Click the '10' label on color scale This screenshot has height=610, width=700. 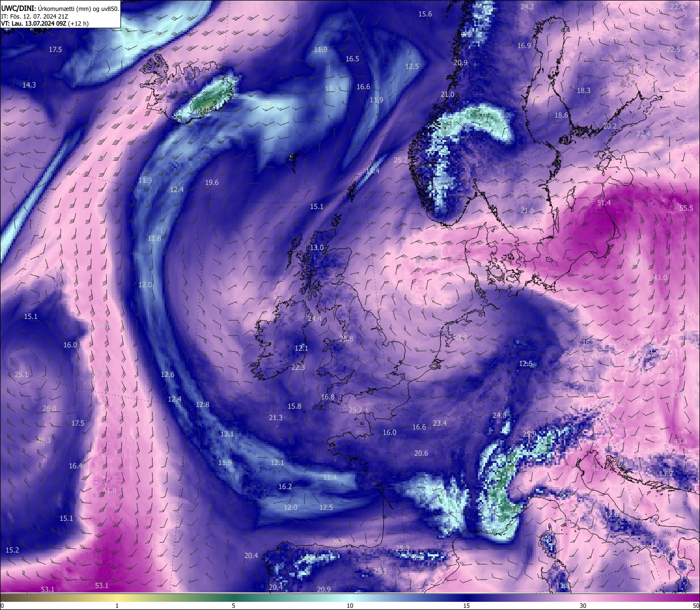click(x=350, y=606)
